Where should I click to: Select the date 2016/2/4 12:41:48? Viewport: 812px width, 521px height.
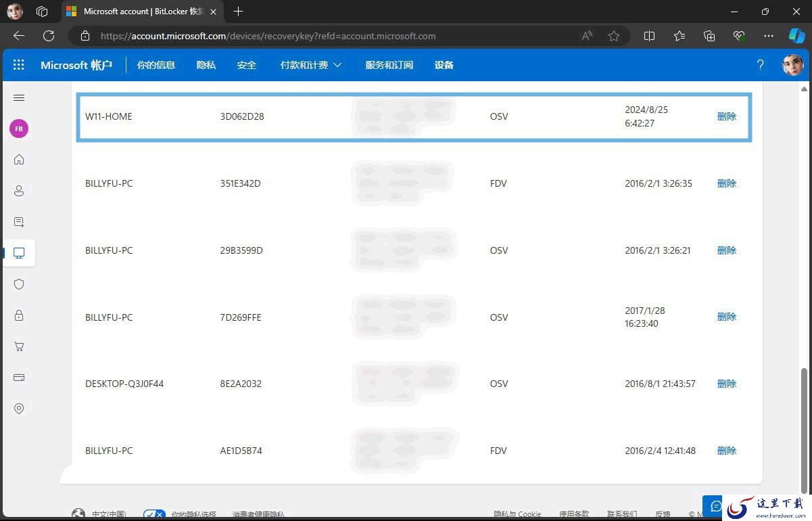point(660,451)
